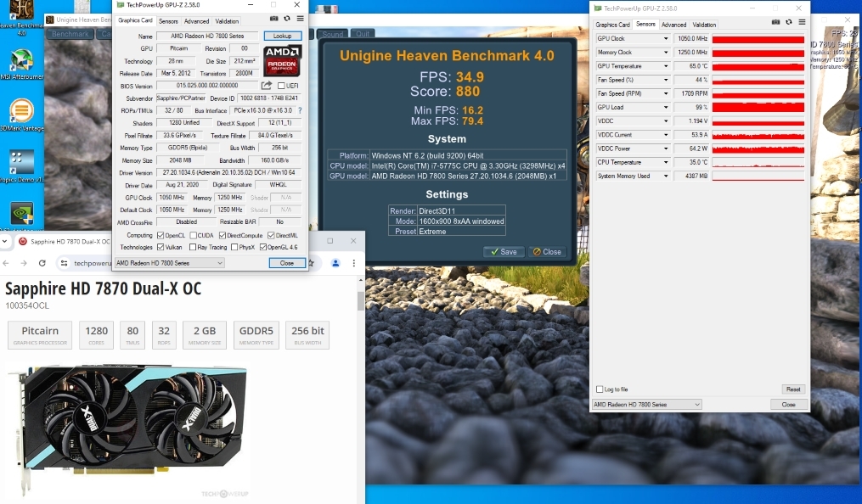This screenshot has width=862, height=504.
Task: Go forward in the browser
Action: click(x=24, y=263)
